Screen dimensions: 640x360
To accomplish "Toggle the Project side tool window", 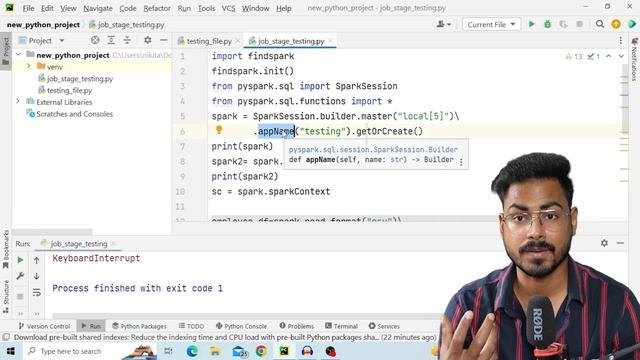I will pos(6,51).
